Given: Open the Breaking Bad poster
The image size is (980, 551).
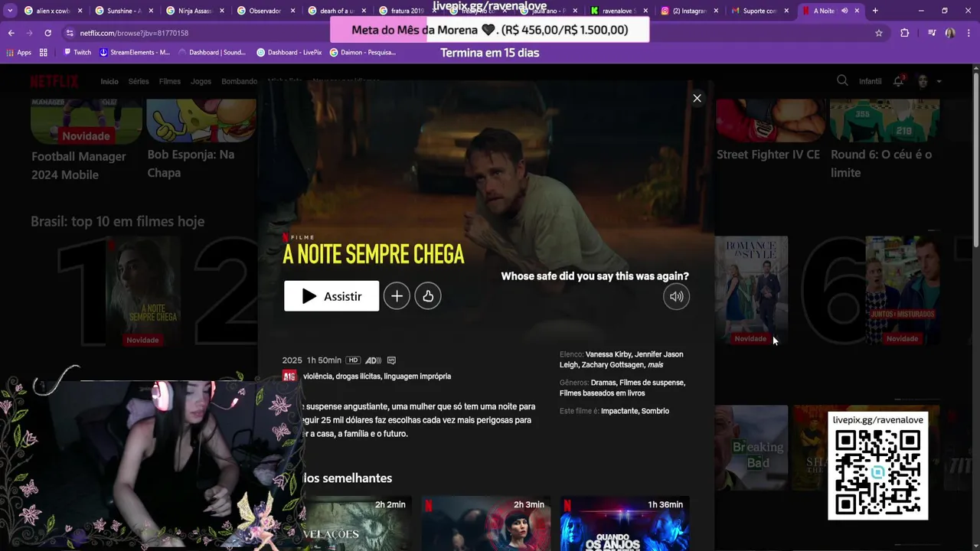Looking at the screenshot, I should (x=751, y=448).
